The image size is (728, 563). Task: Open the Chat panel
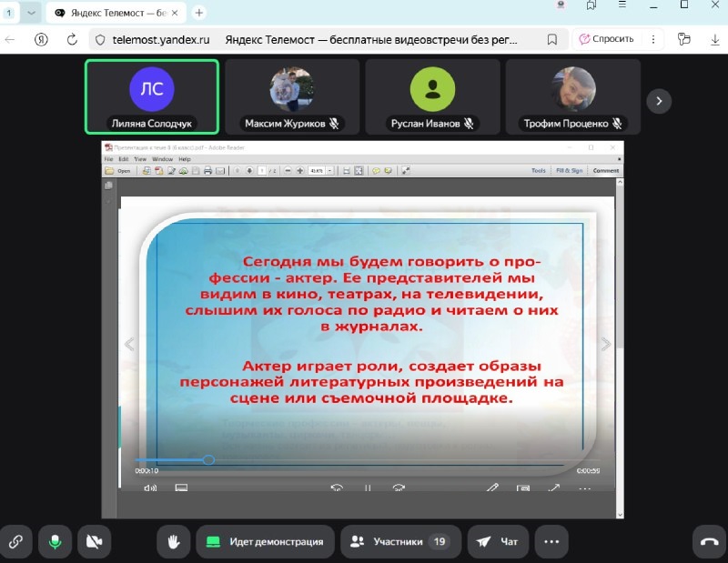pyautogui.click(x=498, y=541)
